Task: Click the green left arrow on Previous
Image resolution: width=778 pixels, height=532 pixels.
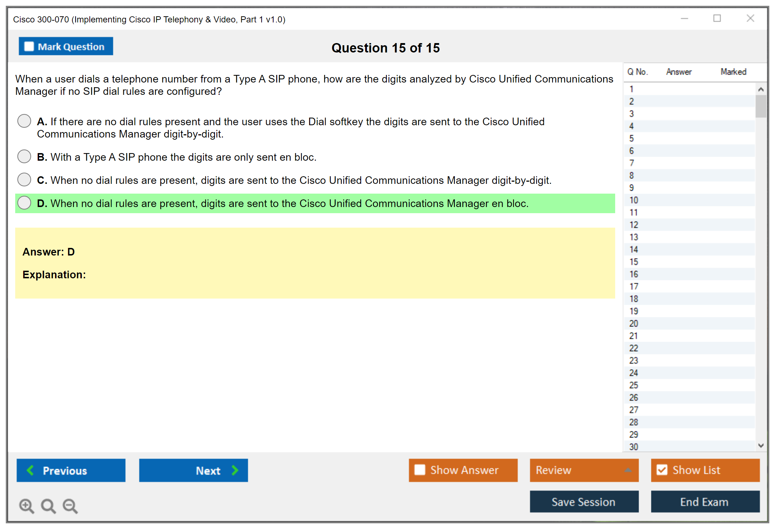Action: click(x=30, y=470)
